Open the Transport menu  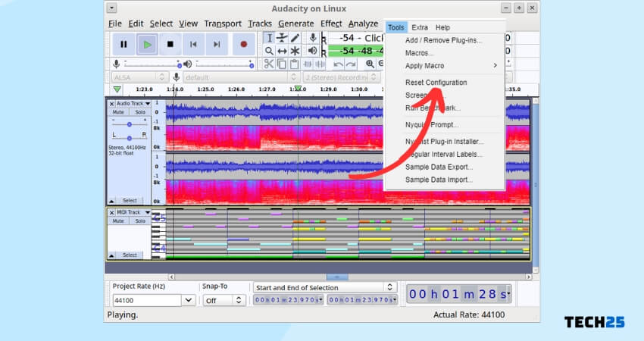[223, 23]
